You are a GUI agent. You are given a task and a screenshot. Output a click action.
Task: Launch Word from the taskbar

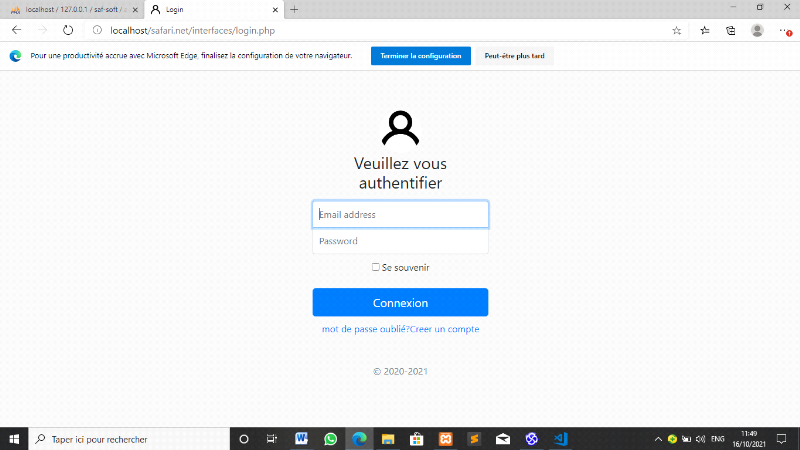pos(301,439)
